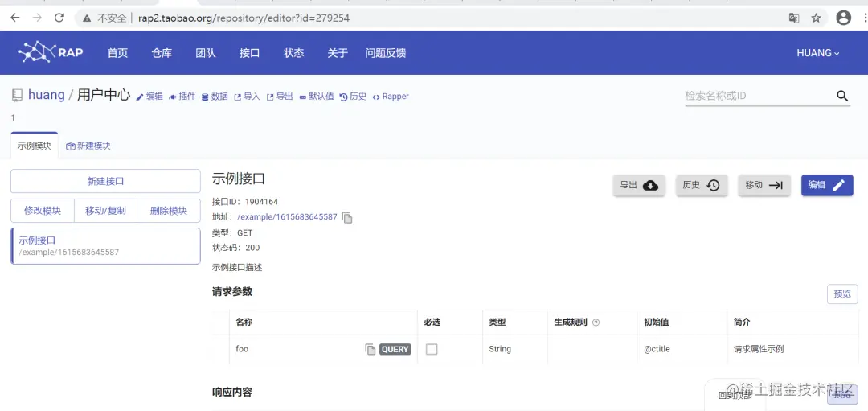
Task: Click the 编辑 repository link
Action: click(149, 97)
